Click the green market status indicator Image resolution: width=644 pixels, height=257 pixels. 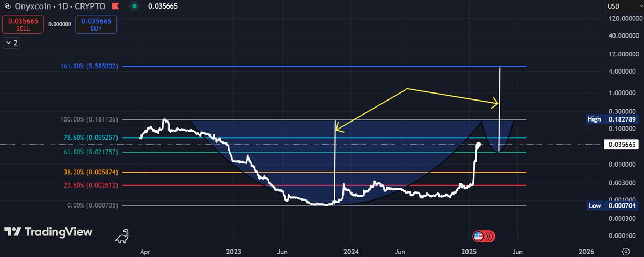point(133,6)
